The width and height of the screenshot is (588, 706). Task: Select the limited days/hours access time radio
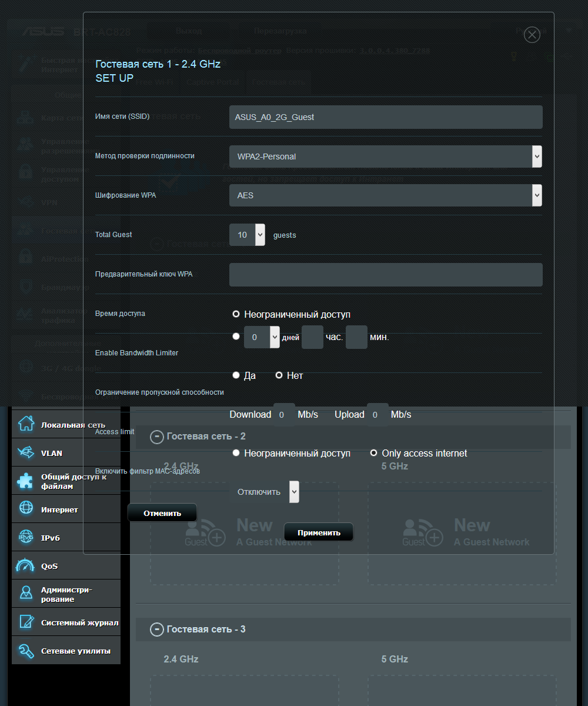[236, 337]
